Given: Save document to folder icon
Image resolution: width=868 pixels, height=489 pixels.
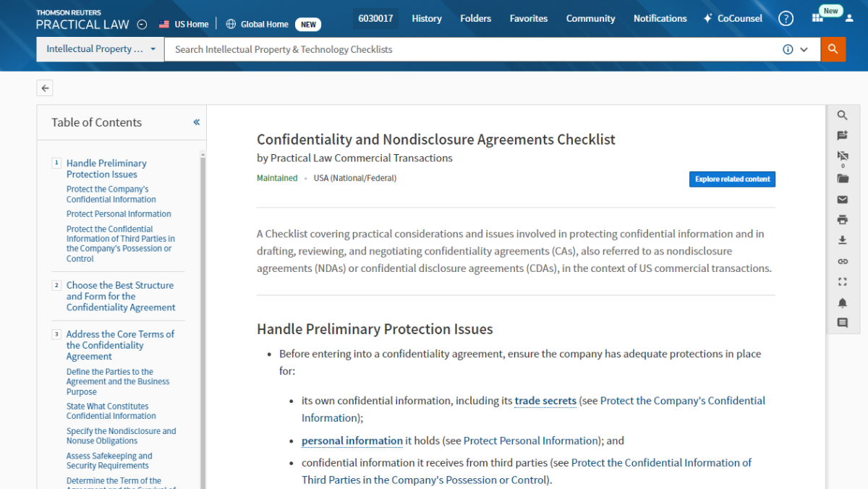Looking at the screenshot, I should pos(842,179).
